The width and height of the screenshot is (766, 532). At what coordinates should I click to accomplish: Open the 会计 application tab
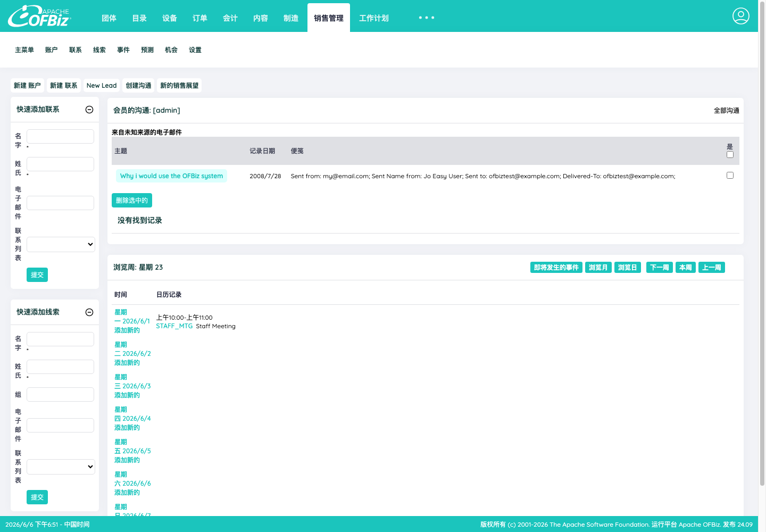pyautogui.click(x=230, y=18)
